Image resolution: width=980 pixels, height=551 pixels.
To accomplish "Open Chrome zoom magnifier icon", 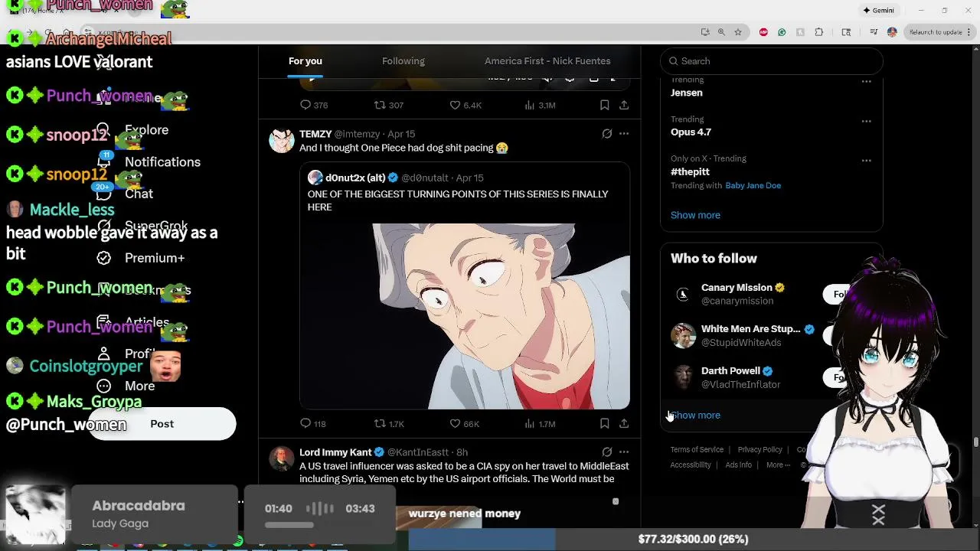I will click(x=721, y=32).
